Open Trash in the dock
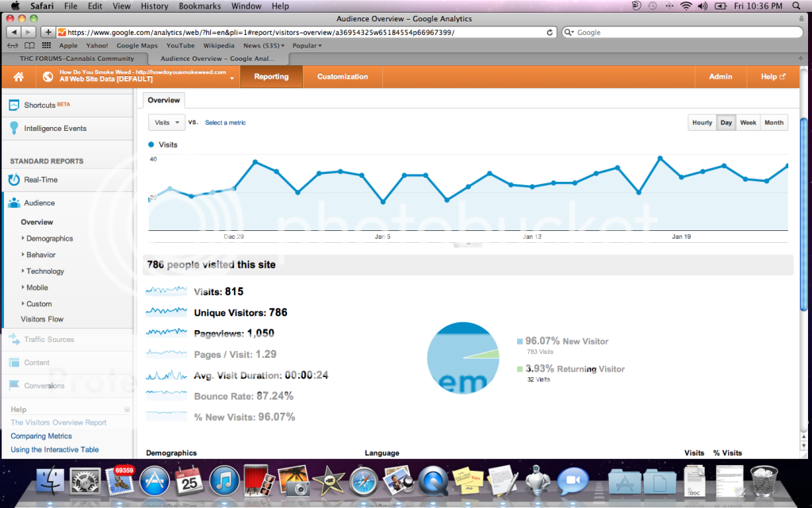This screenshot has width=812, height=508. point(764,480)
